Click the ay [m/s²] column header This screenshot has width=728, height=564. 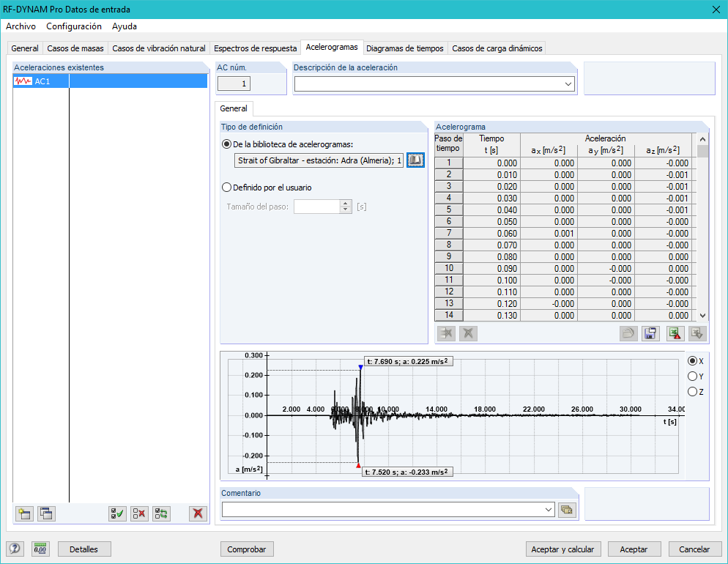click(606, 150)
